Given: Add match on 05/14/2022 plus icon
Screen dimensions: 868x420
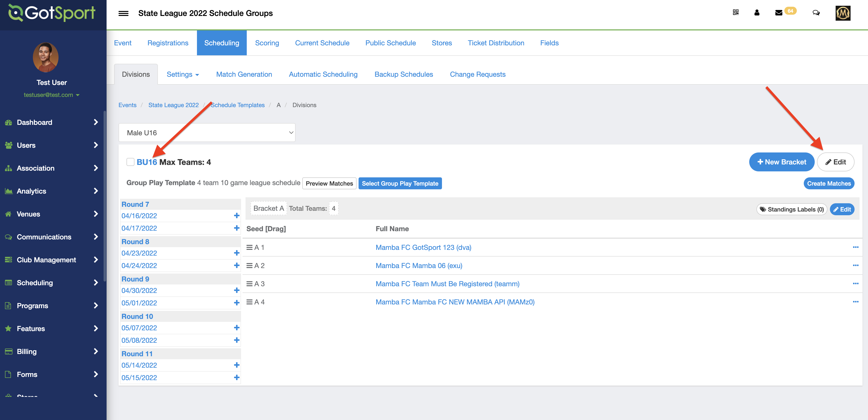Looking at the screenshot, I should (x=237, y=365).
